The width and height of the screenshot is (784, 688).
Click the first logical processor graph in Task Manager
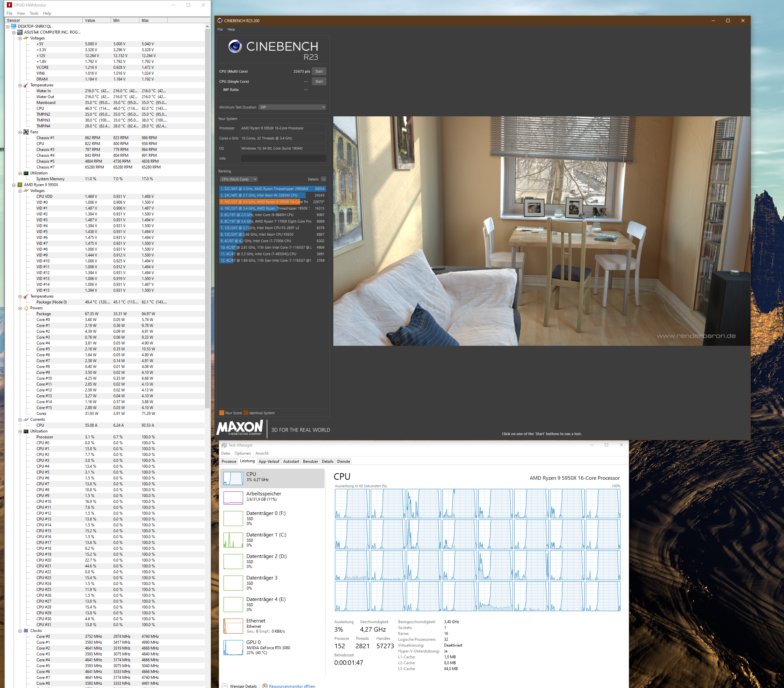[352, 504]
